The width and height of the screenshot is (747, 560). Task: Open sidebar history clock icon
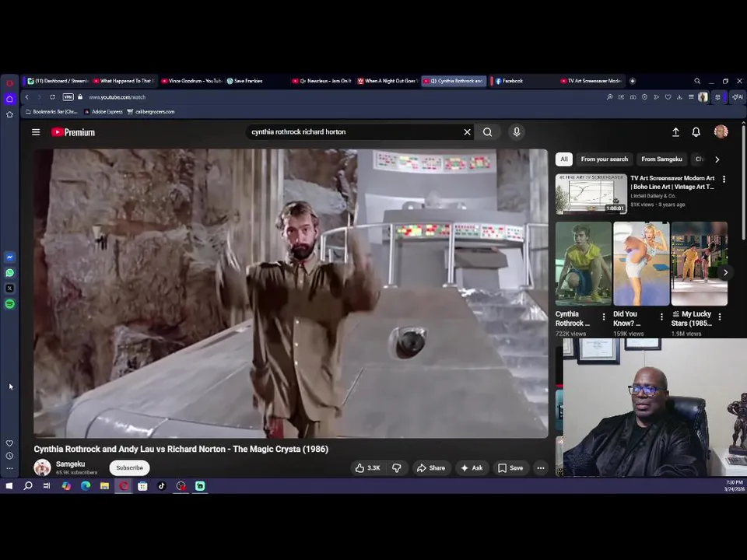click(x=9, y=456)
